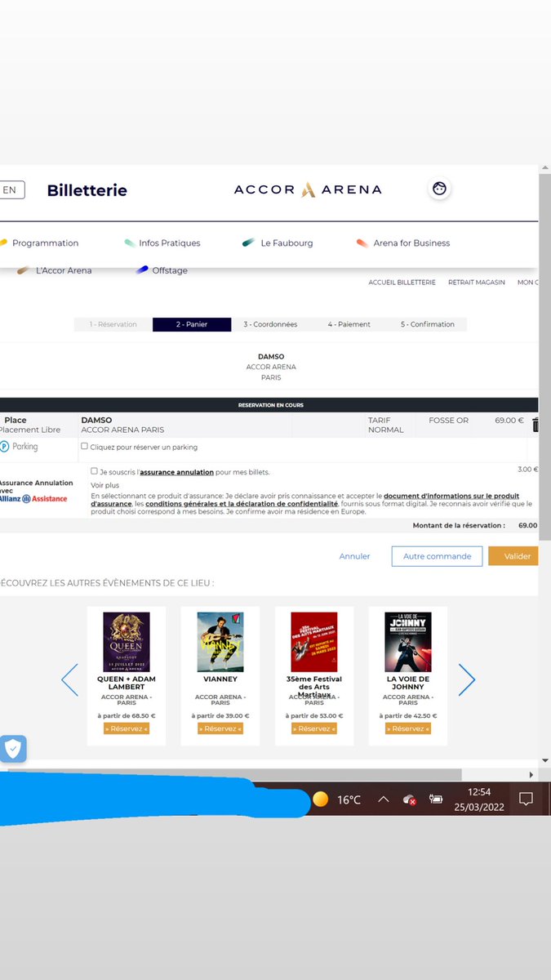The width and height of the screenshot is (551, 980).
Task: Switch language with the EN button
Action: [11, 189]
